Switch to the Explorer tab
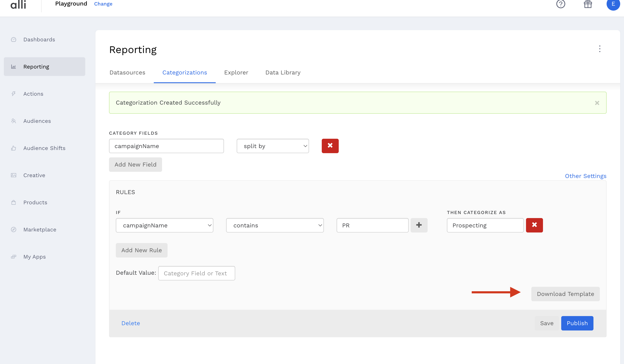The image size is (624, 364). [x=236, y=73]
